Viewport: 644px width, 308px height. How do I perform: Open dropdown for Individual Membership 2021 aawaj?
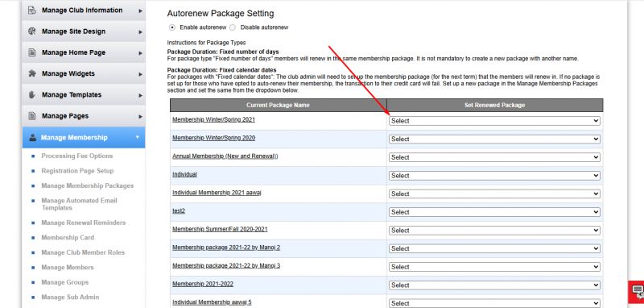pyautogui.click(x=494, y=194)
